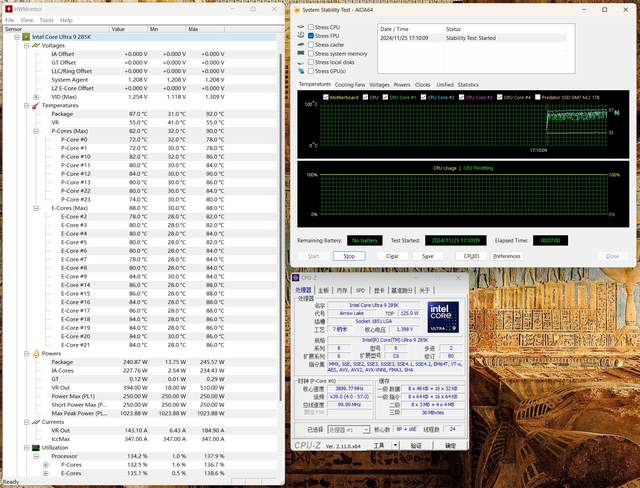Viewport: 640px width, 488px height.
Task: Click the Preferences button
Action: [x=506, y=256]
